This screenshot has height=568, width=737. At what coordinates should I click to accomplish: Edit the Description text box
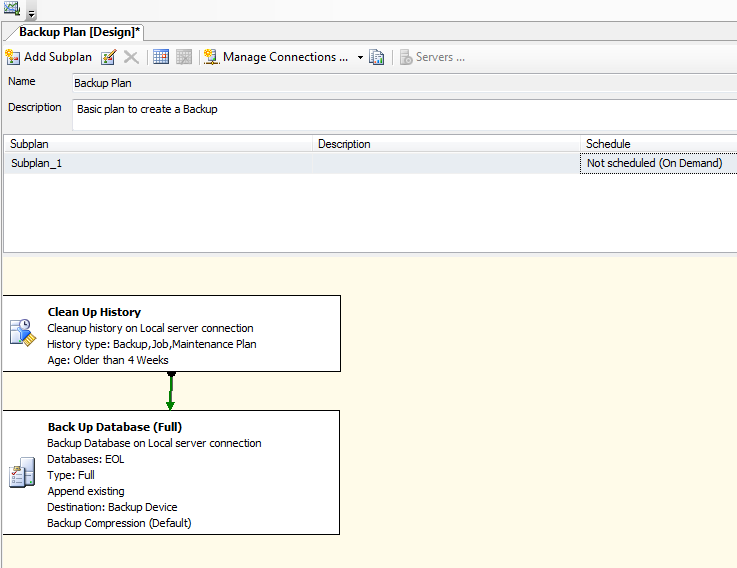point(404,114)
